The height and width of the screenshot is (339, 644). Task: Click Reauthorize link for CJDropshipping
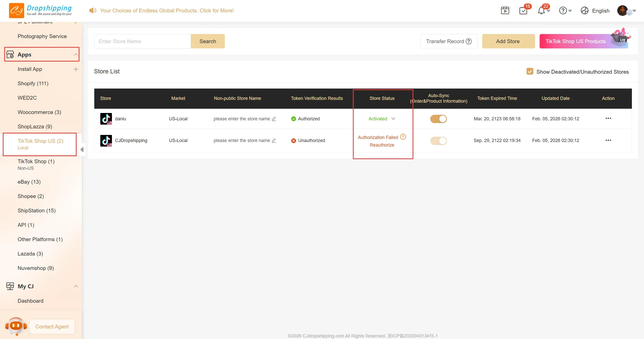(x=382, y=145)
